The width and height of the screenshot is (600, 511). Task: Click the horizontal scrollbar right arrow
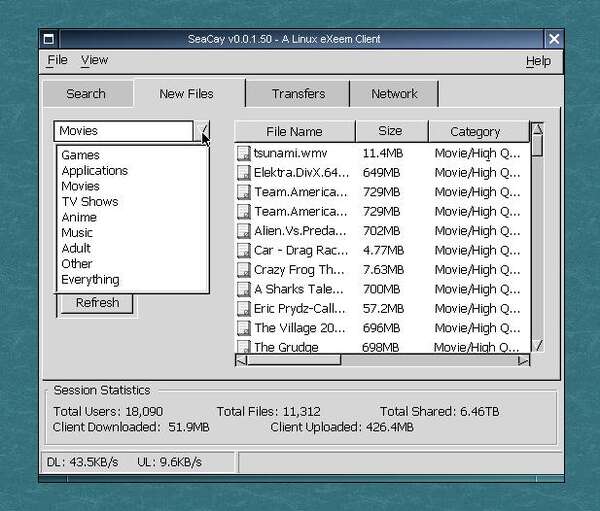(x=523, y=360)
